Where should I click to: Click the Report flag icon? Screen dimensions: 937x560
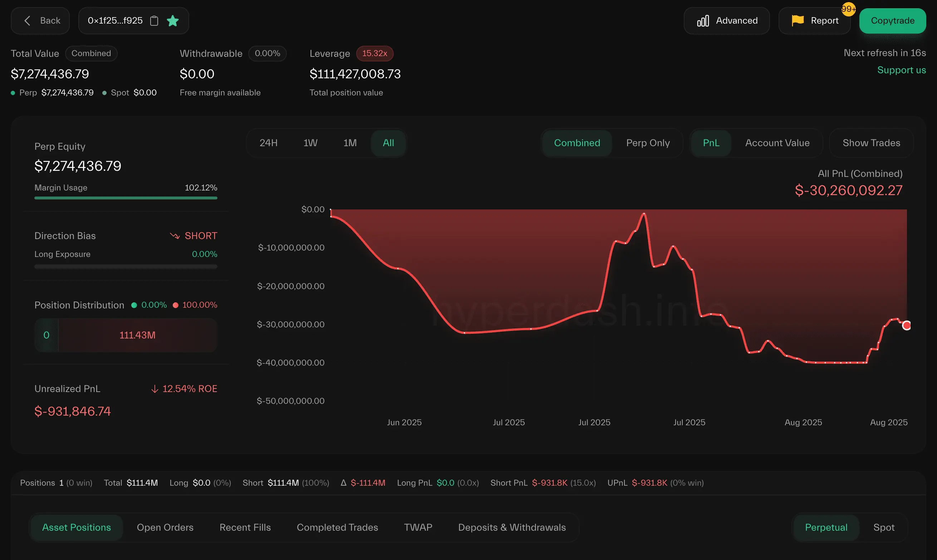point(798,21)
